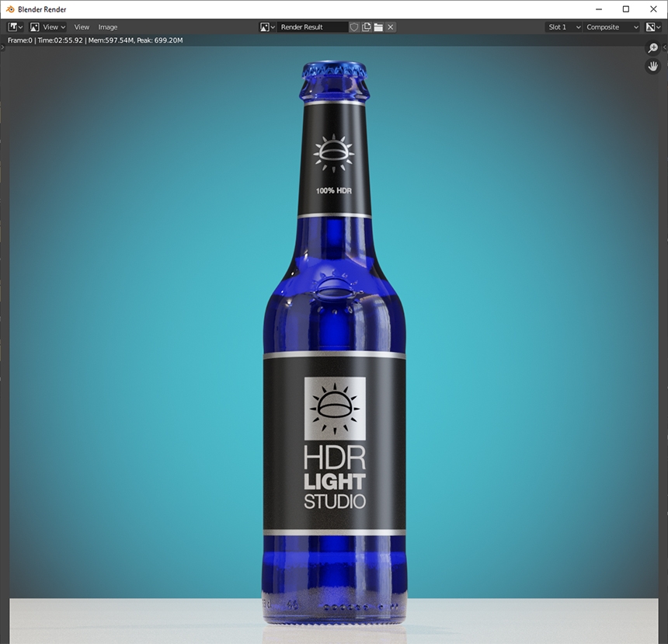Minimize the Blender Render window
This screenshot has width=668, height=644.
(x=599, y=9)
